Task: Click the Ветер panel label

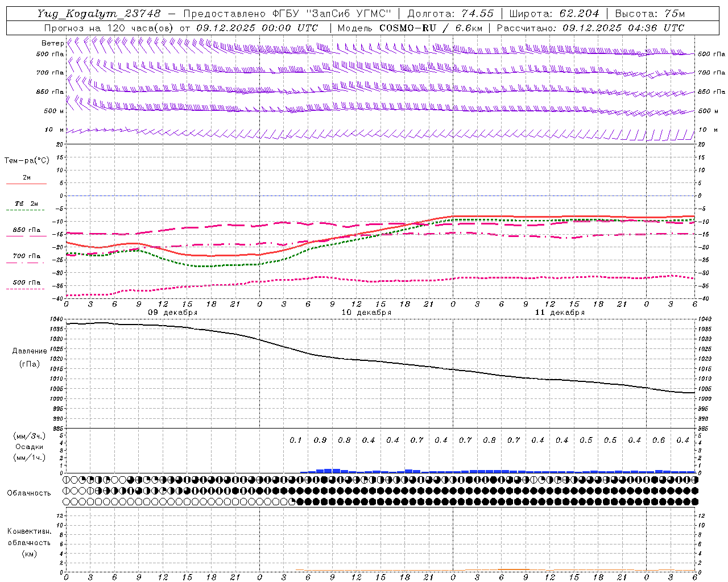Action: click(52, 43)
